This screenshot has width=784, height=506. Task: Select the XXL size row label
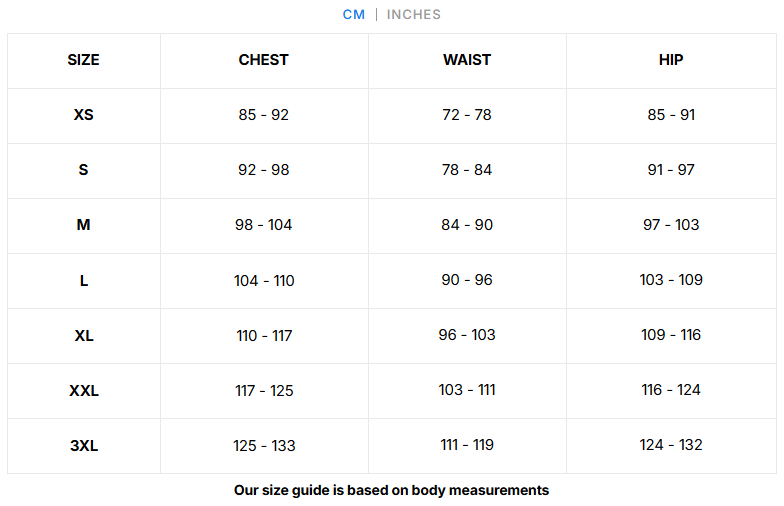(84, 390)
